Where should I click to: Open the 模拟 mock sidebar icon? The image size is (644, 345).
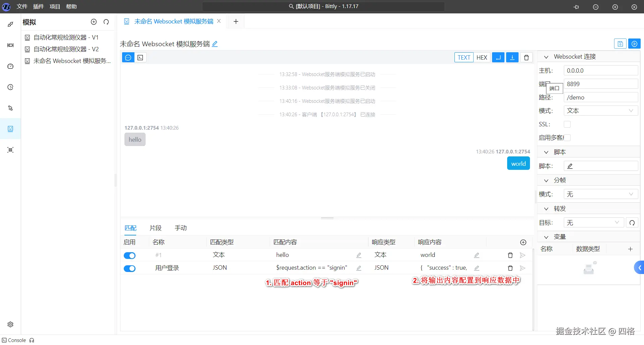(x=10, y=129)
